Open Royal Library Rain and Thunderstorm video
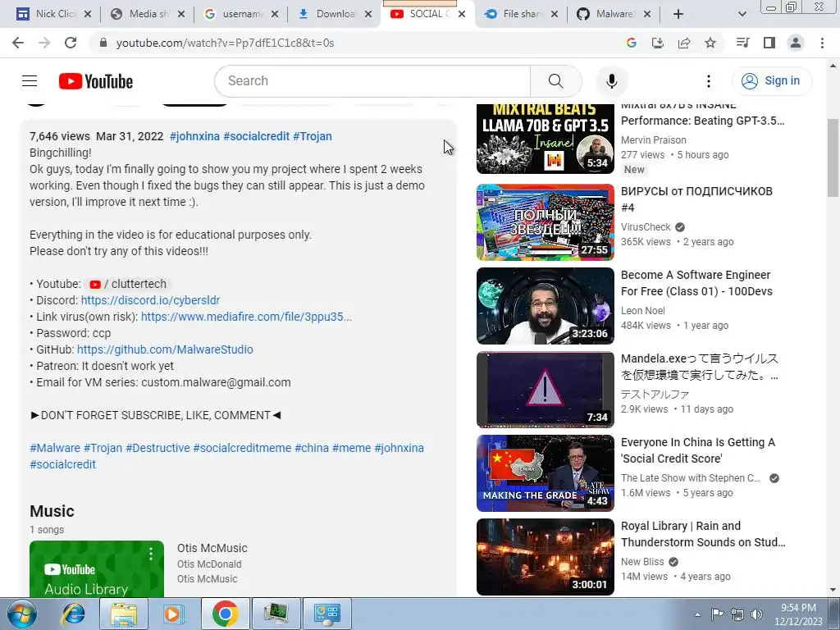Screen dimensions: 840x630 (x=703, y=534)
